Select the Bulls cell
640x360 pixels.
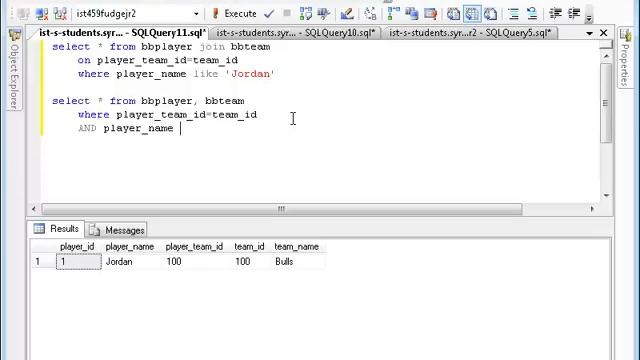298,261
